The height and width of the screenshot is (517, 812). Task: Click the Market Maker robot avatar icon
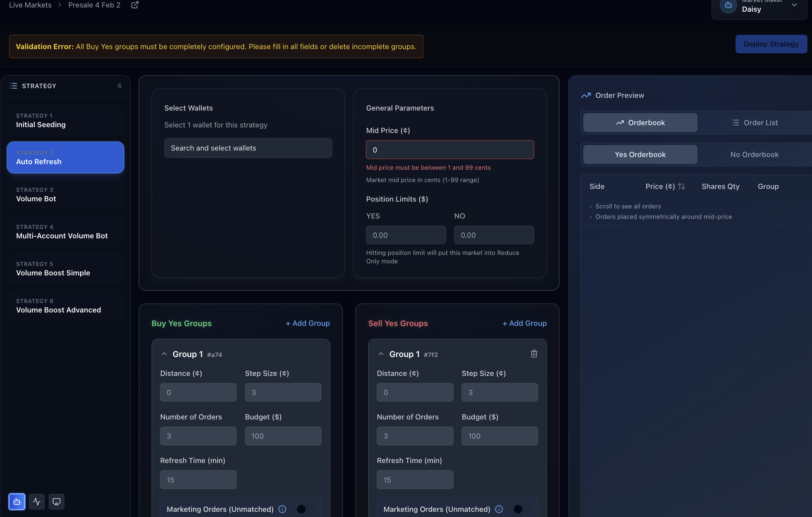tap(728, 6)
